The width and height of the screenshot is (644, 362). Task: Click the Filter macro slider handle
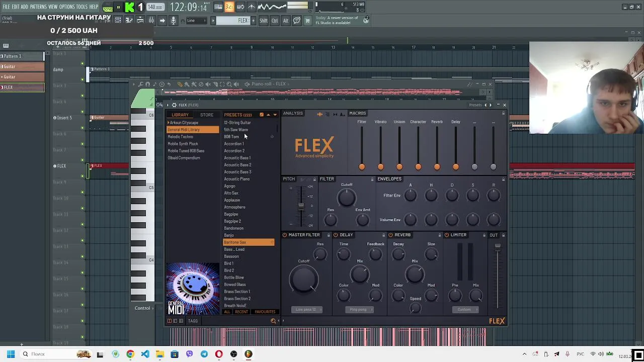pyautogui.click(x=362, y=166)
